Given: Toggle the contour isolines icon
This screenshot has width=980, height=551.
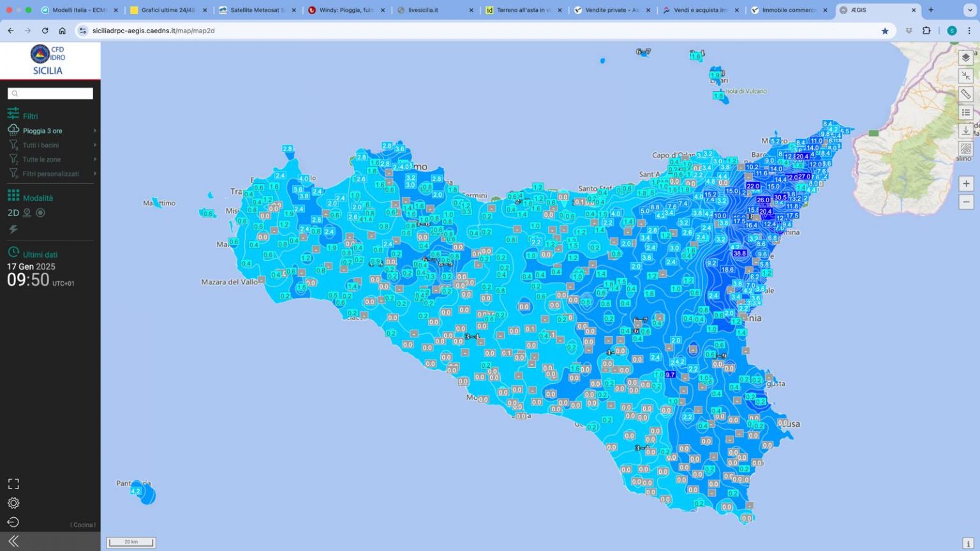Looking at the screenshot, I should point(965,149).
